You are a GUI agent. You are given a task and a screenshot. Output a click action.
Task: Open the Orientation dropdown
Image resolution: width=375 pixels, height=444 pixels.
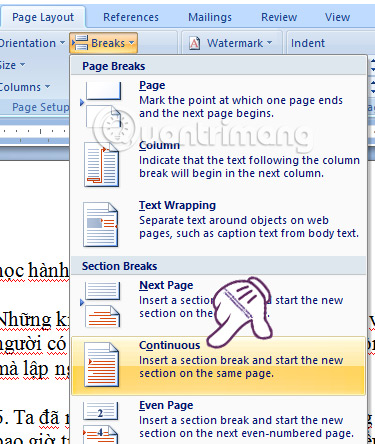[x=32, y=43]
